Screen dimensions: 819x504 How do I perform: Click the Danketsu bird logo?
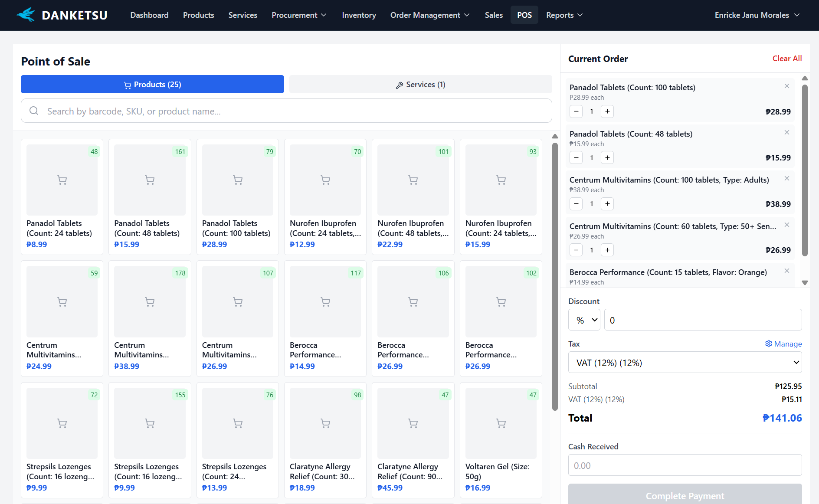[x=26, y=15]
